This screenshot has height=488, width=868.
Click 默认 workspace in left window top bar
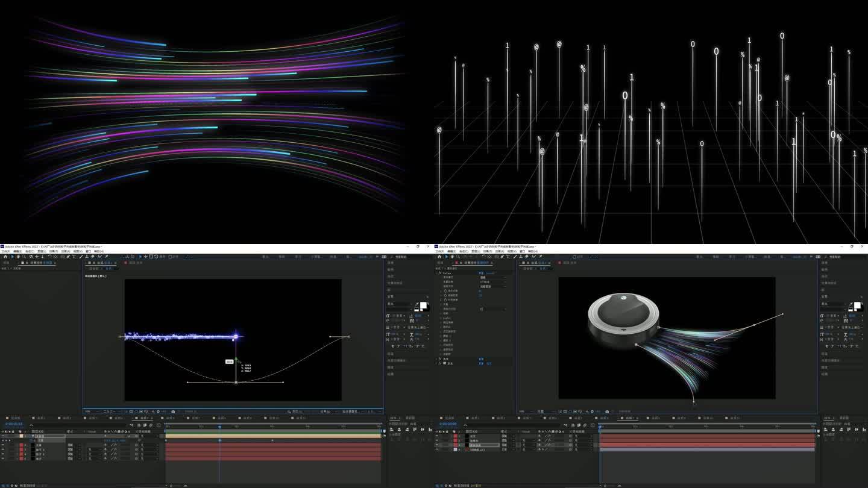tap(266, 257)
